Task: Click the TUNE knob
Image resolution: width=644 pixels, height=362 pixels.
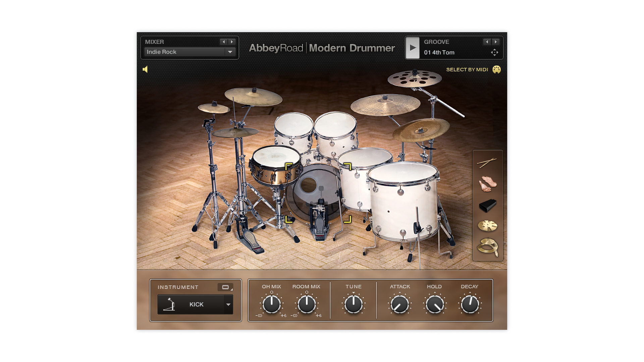Action: coord(354,304)
